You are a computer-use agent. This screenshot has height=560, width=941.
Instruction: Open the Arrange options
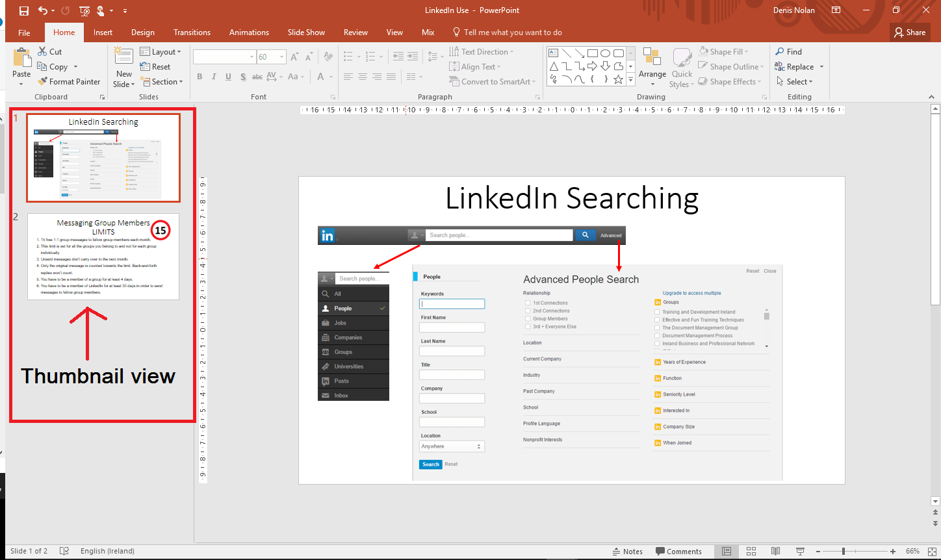(652, 67)
